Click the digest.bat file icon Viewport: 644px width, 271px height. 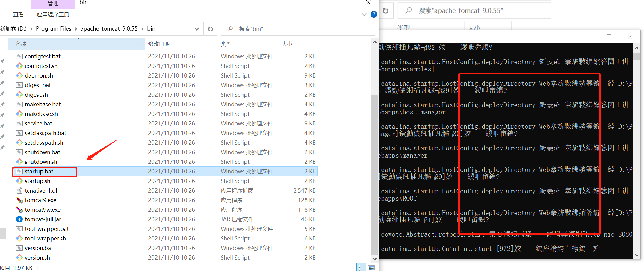[x=19, y=85]
